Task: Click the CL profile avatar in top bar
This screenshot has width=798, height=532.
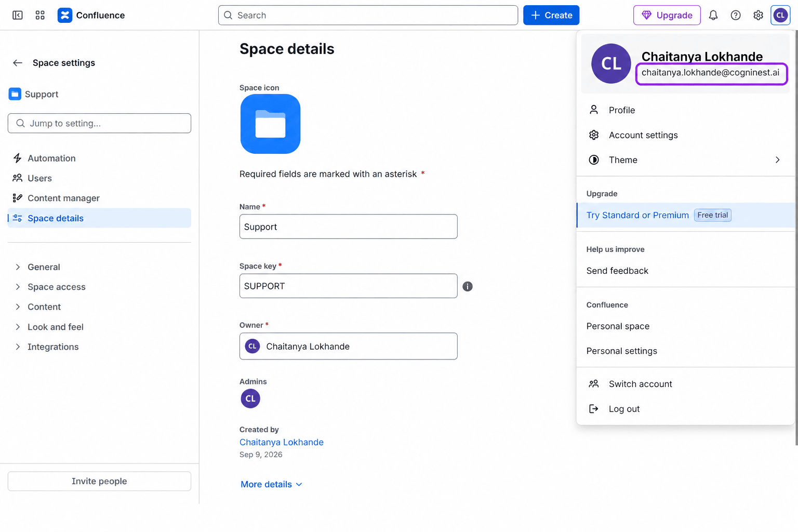Action: (781, 15)
